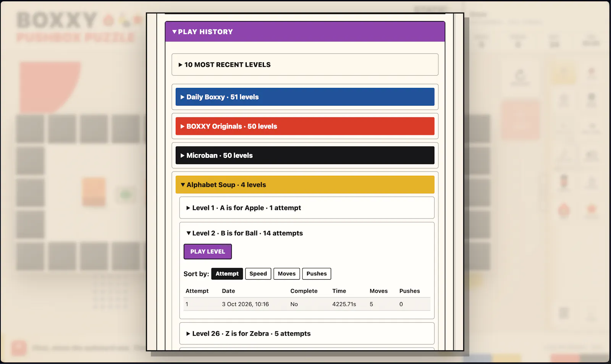The height and width of the screenshot is (364, 611).
Task: Sort attempts by Speed
Action: point(258,274)
